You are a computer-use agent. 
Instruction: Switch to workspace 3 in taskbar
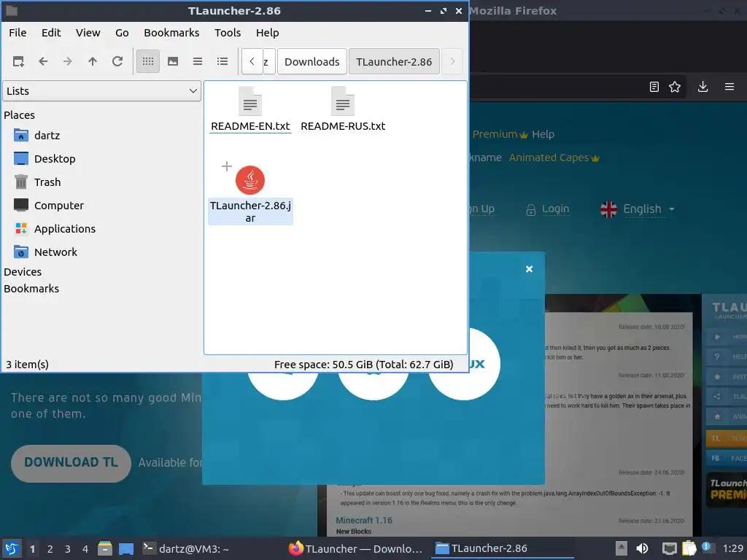[x=68, y=549]
